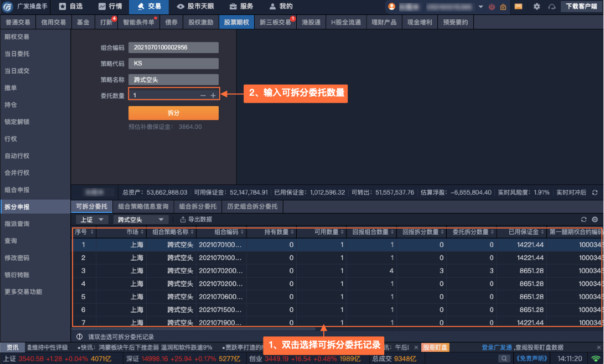Click the 资讯 news tab
The image size is (604, 364).
point(12,347)
